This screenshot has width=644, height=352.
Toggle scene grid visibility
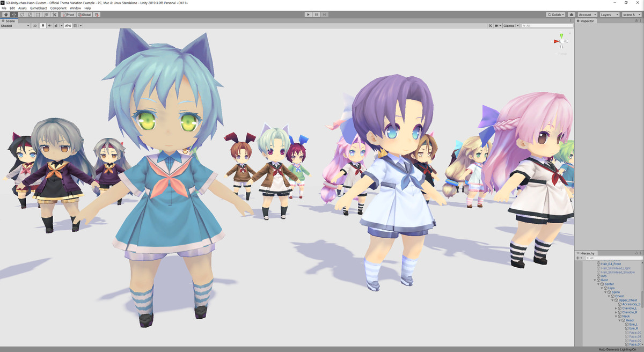[75, 26]
